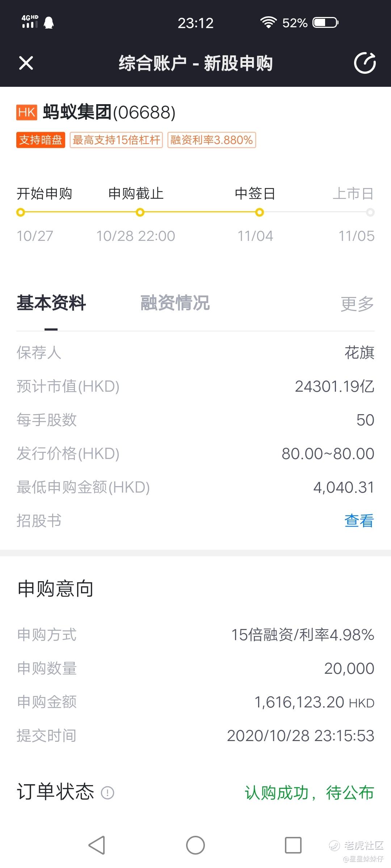Tap the info icon beside 订单状态
The width and height of the screenshot is (391, 868).
[x=108, y=793]
